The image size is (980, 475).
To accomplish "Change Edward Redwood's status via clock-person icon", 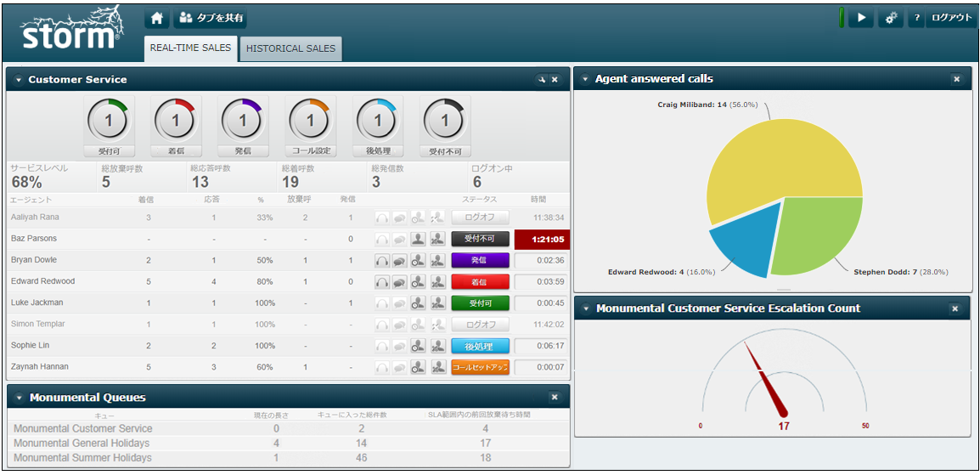I will click(x=419, y=281).
